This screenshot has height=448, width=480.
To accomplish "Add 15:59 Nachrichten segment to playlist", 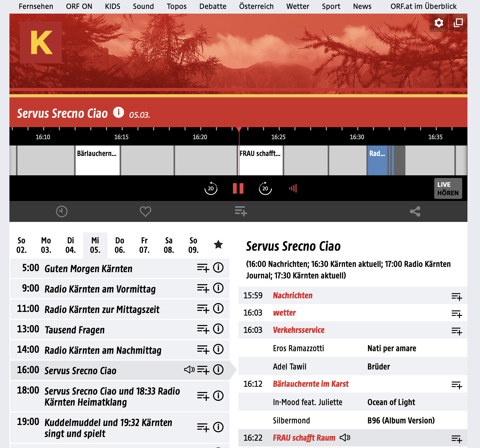I will [457, 296].
